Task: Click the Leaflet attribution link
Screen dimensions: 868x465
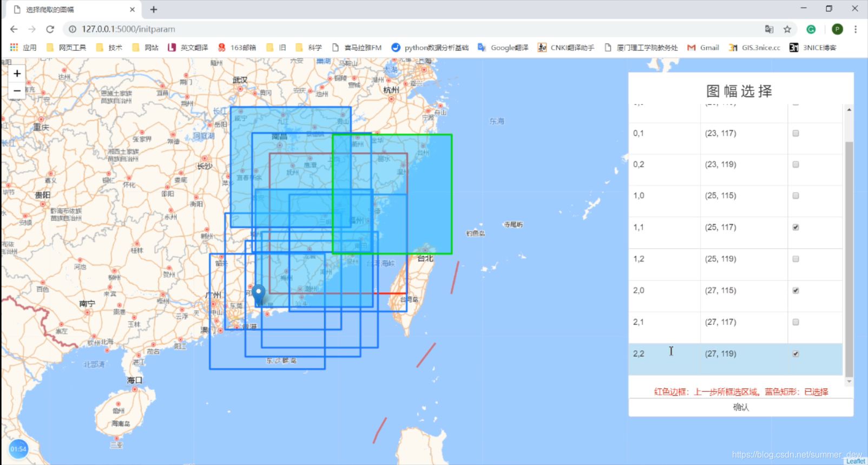Action: (856, 461)
